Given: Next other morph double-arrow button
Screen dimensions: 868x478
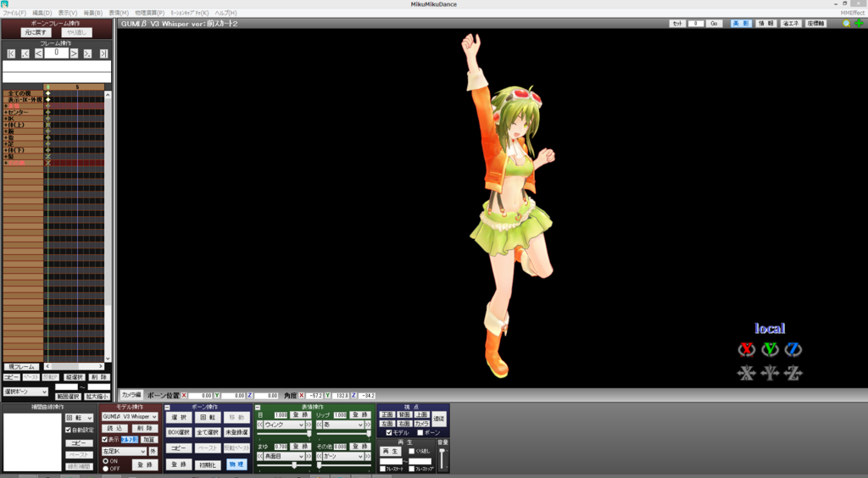Looking at the screenshot, I should [x=368, y=457].
